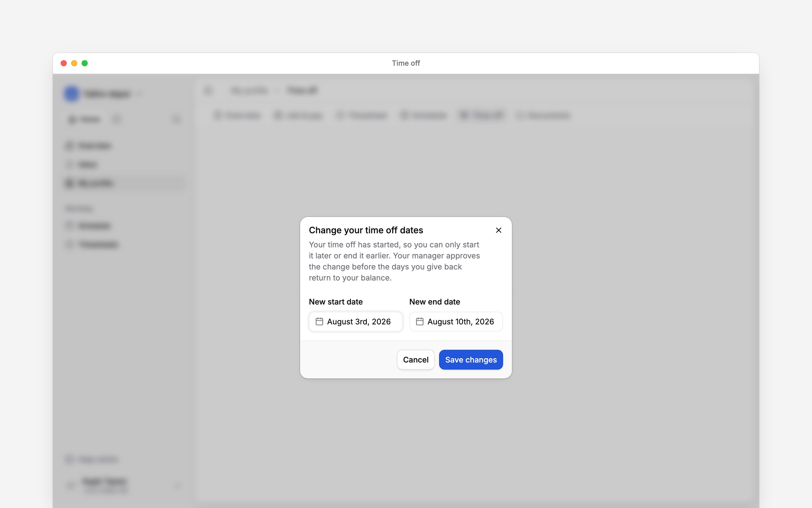This screenshot has width=812, height=508.
Task: Save changes to time off dates
Action: [x=471, y=359]
